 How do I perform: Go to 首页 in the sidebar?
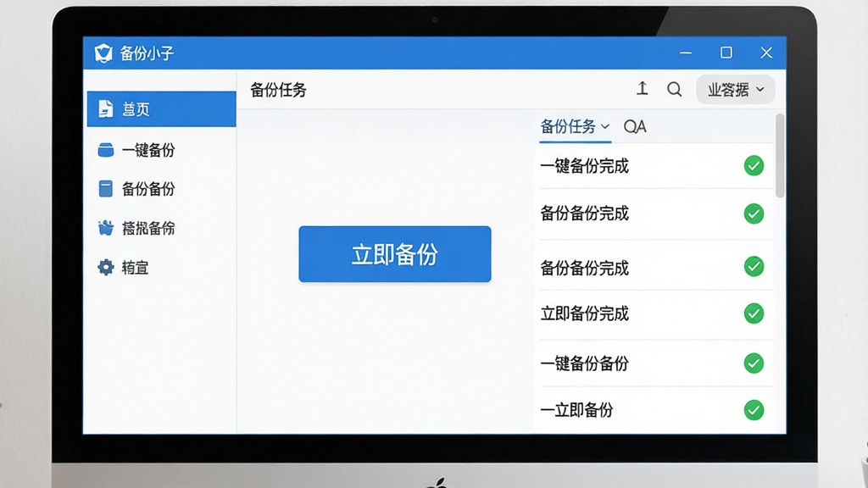coord(162,109)
